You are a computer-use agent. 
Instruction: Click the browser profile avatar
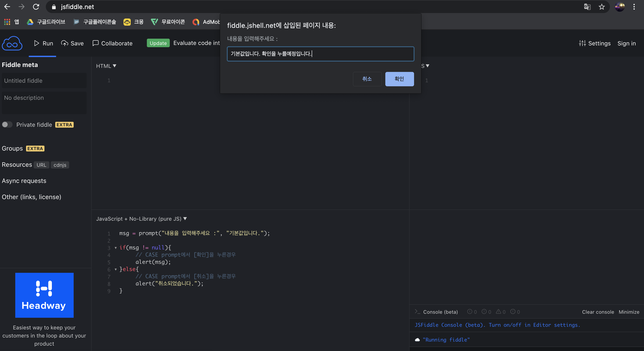[620, 7]
